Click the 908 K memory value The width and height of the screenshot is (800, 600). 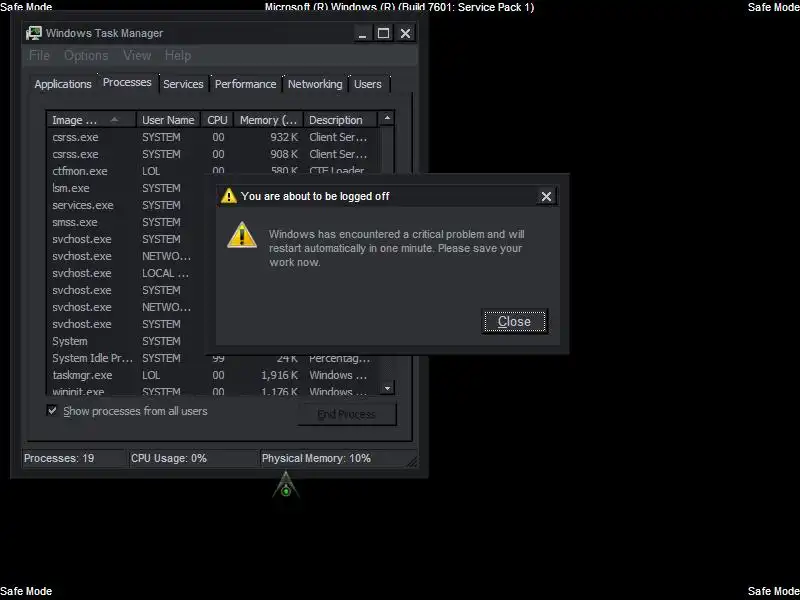[284, 154]
